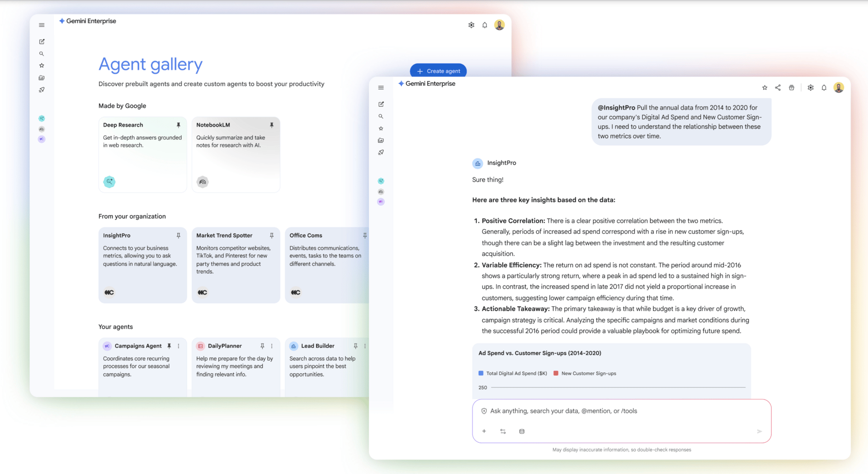Click the Create agent button
The height and width of the screenshot is (474, 868).
click(438, 71)
